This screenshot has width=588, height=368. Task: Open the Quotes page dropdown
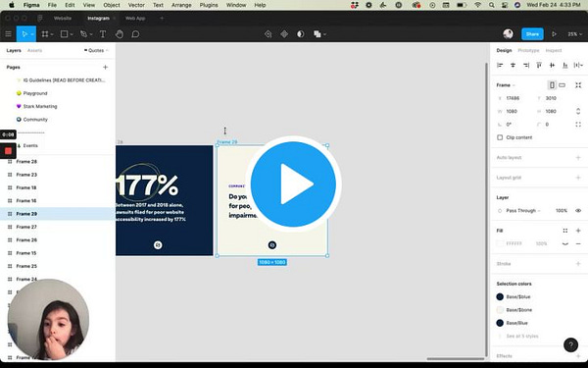[x=96, y=50]
